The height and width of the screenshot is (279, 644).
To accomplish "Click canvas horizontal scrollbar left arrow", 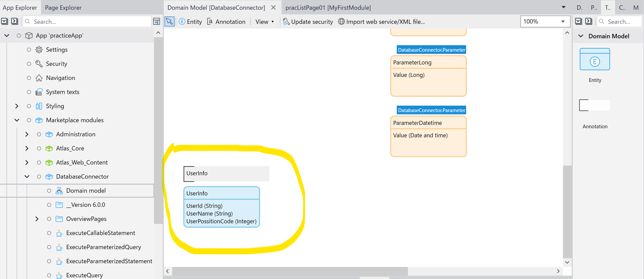I will (167, 271).
